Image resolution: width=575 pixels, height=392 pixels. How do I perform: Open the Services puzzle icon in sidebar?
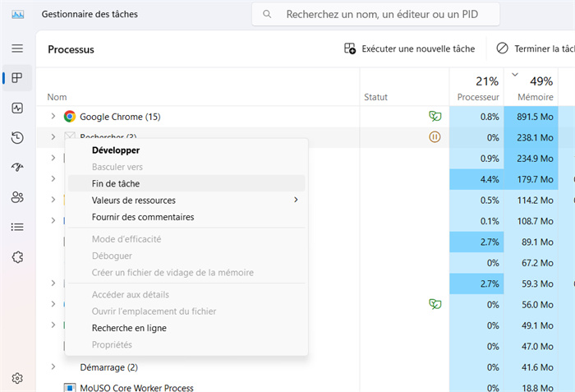[x=17, y=257]
